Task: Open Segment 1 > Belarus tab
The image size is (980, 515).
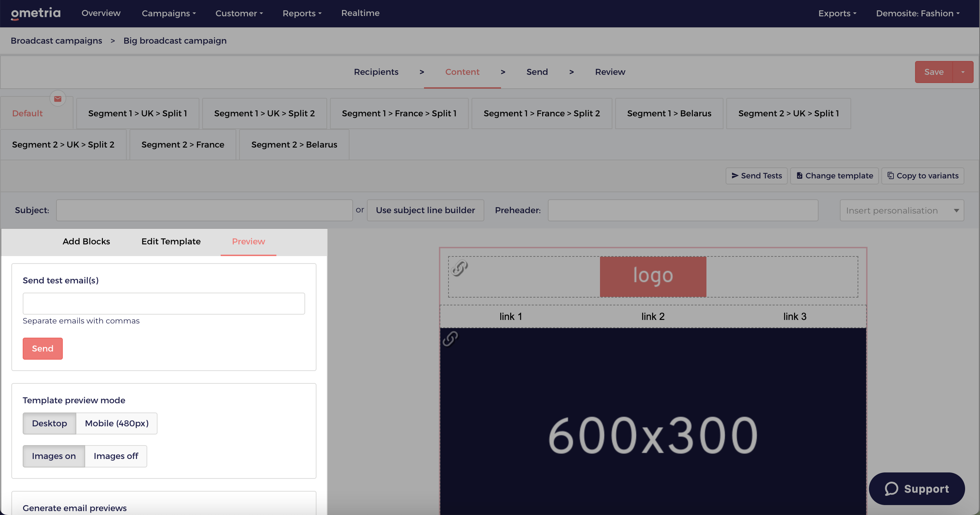Action: coord(669,113)
